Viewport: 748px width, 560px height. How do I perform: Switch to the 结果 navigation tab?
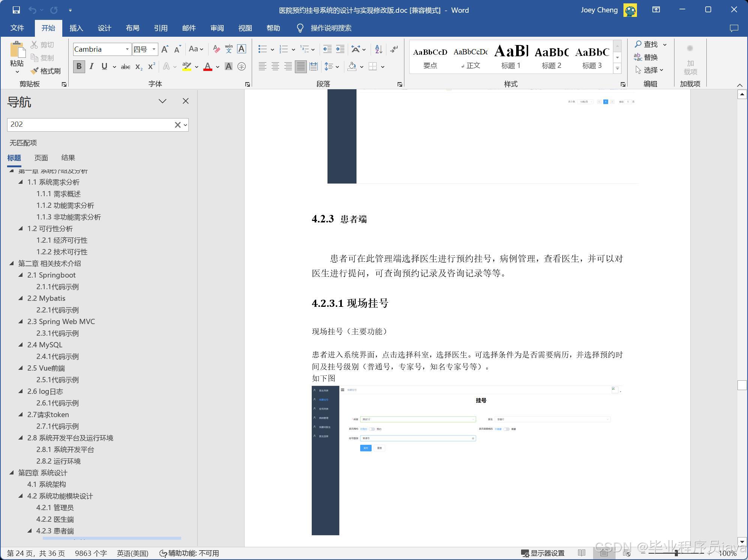(68, 158)
